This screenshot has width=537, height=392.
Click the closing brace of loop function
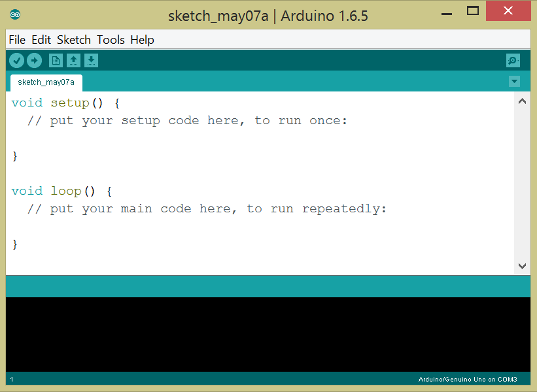point(15,244)
